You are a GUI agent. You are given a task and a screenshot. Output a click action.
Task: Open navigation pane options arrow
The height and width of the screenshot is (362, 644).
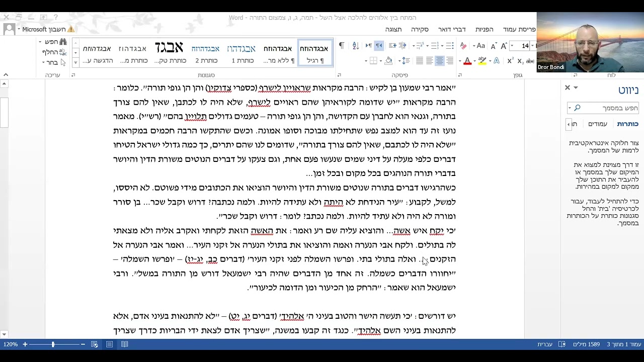pyautogui.click(x=576, y=87)
